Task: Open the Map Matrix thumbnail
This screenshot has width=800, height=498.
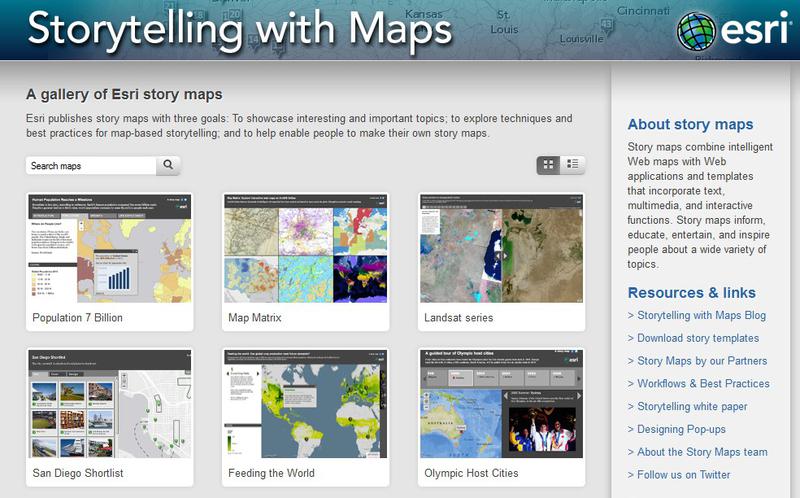Action: [306, 249]
